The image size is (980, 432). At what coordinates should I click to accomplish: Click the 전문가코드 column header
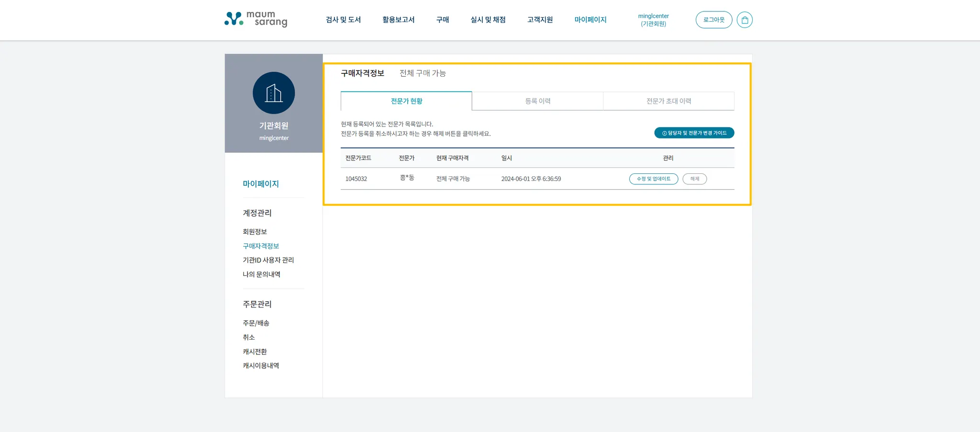(358, 158)
